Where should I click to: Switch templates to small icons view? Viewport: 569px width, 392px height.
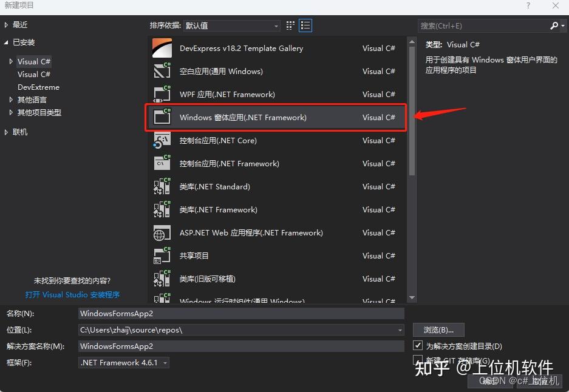click(290, 25)
